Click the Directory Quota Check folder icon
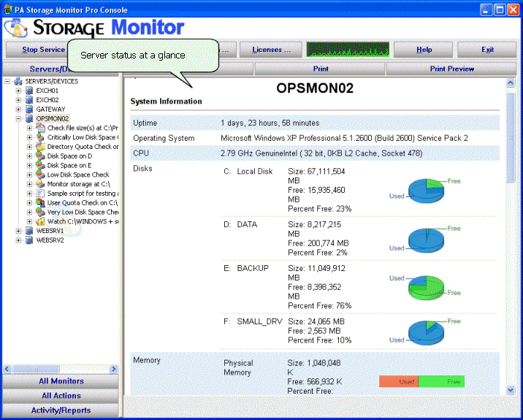 point(40,146)
